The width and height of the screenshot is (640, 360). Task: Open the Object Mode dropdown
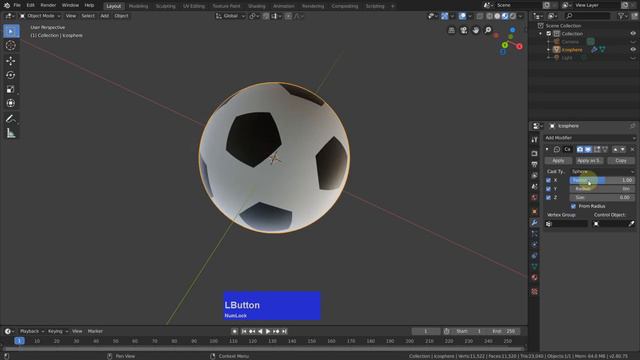(40, 16)
